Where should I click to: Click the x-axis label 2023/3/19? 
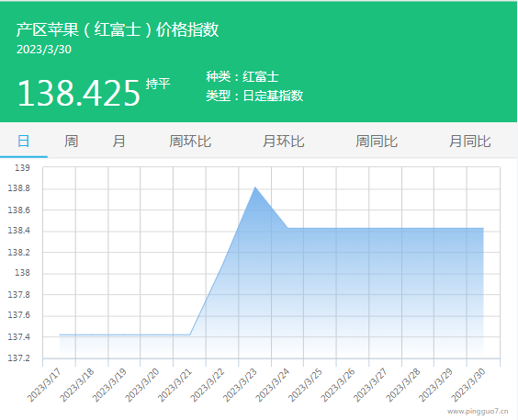click(x=109, y=385)
